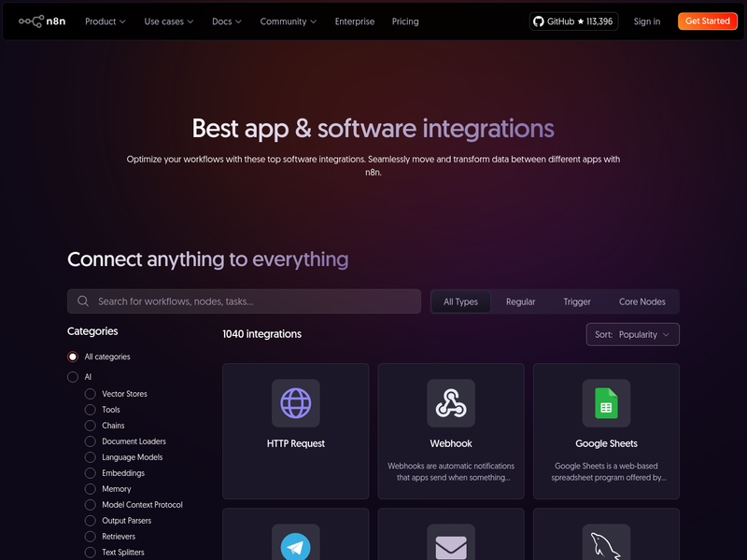Select the Embeddings radio button

click(90, 473)
